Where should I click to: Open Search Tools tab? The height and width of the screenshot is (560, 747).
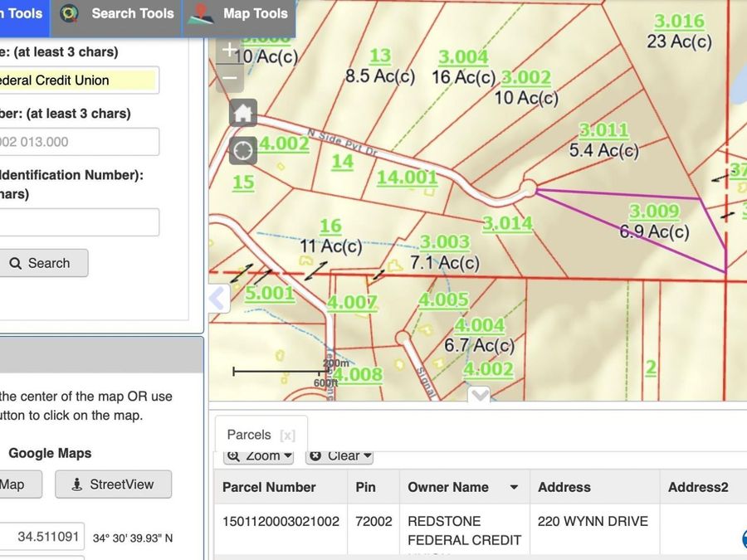tap(116, 14)
